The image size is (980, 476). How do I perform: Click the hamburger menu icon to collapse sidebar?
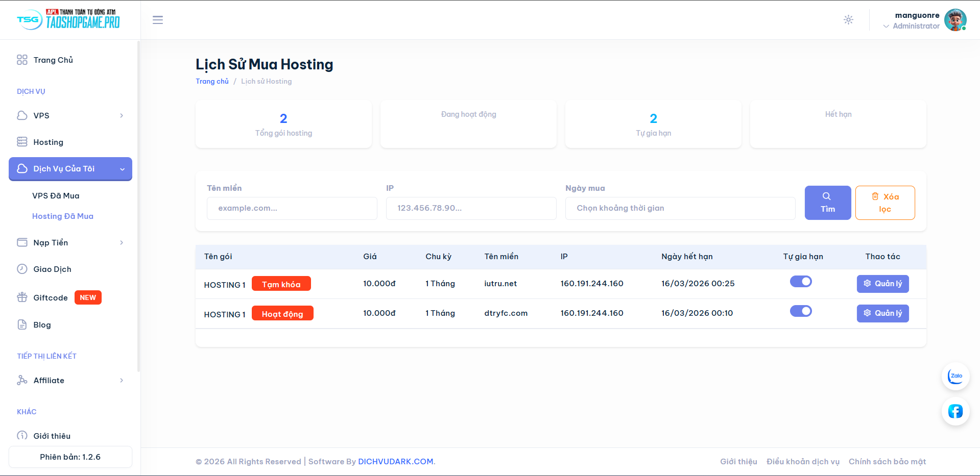tap(158, 20)
